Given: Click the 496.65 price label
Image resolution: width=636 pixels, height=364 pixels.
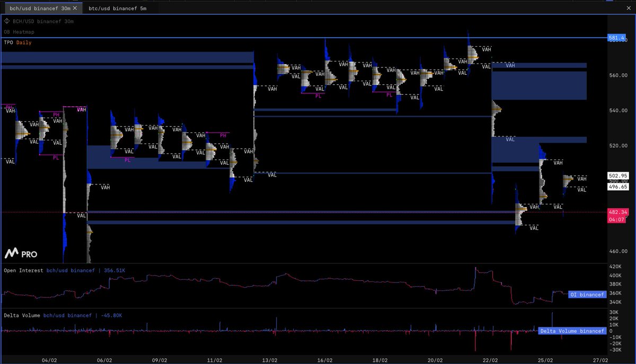Looking at the screenshot, I should coord(618,187).
